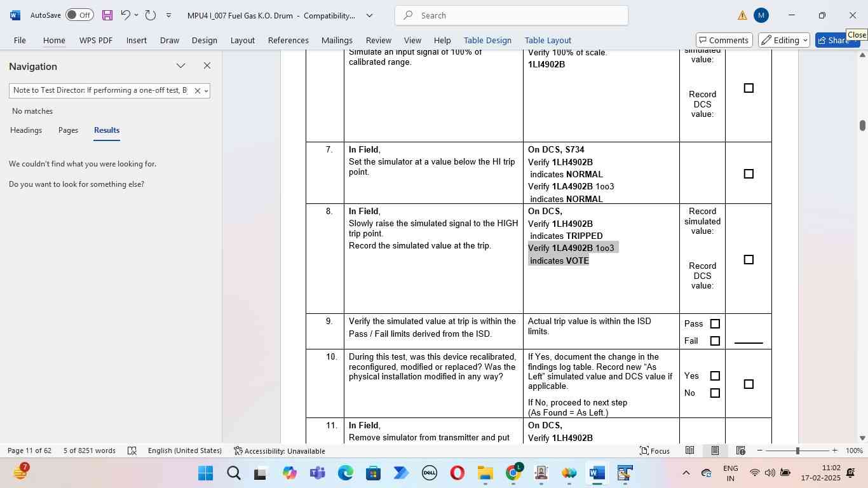Image resolution: width=868 pixels, height=488 pixels.
Task: Click the Save icon in title bar
Action: tap(107, 15)
